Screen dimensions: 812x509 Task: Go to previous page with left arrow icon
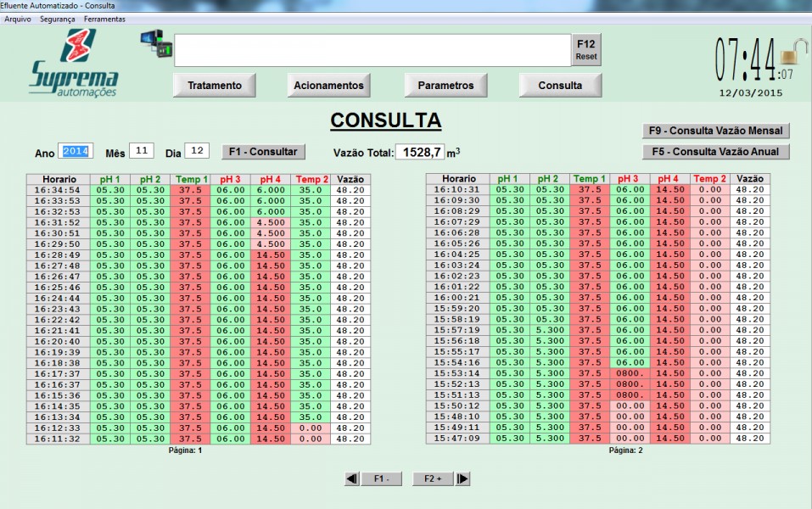click(x=351, y=478)
